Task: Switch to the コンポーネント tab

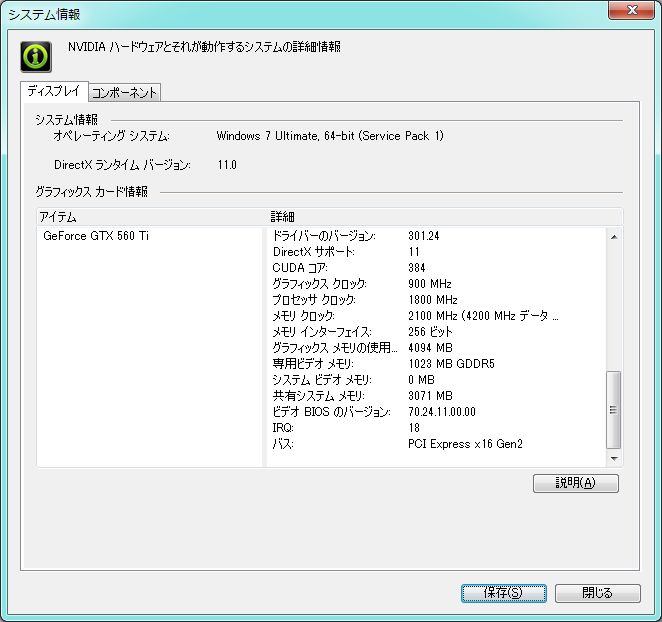Action: click(125, 92)
